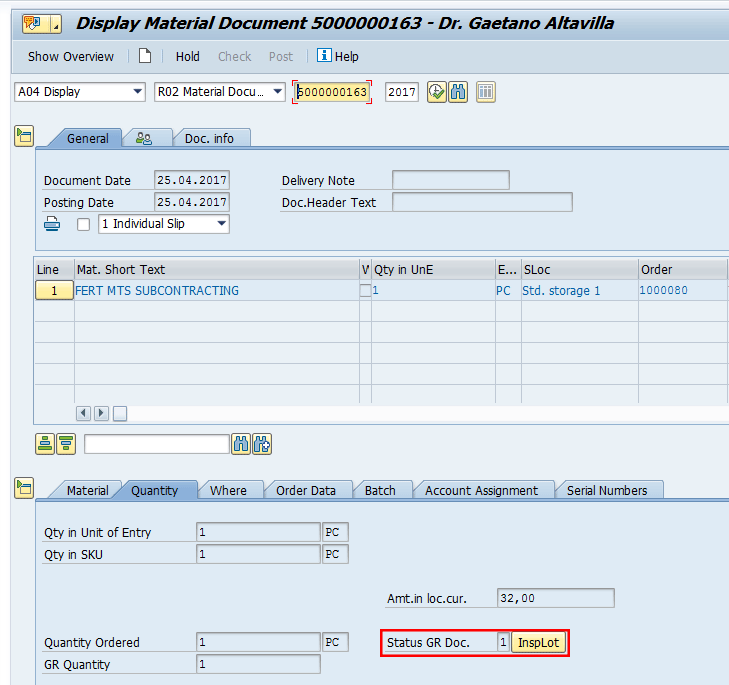Image resolution: width=729 pixels, height=685 pixels.
Task: Click the Execute icon next to year field
Action: click(436, 92)
